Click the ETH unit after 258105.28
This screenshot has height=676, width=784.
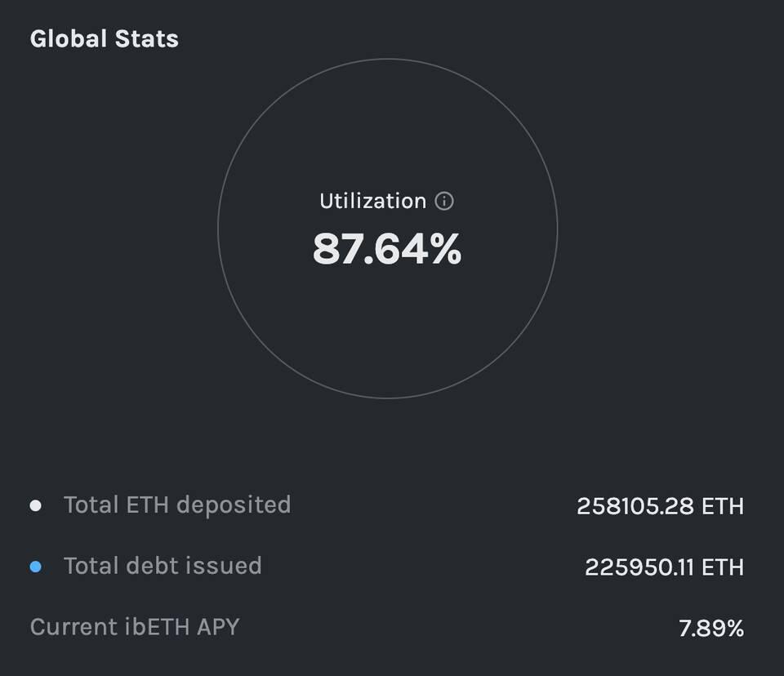723,506
